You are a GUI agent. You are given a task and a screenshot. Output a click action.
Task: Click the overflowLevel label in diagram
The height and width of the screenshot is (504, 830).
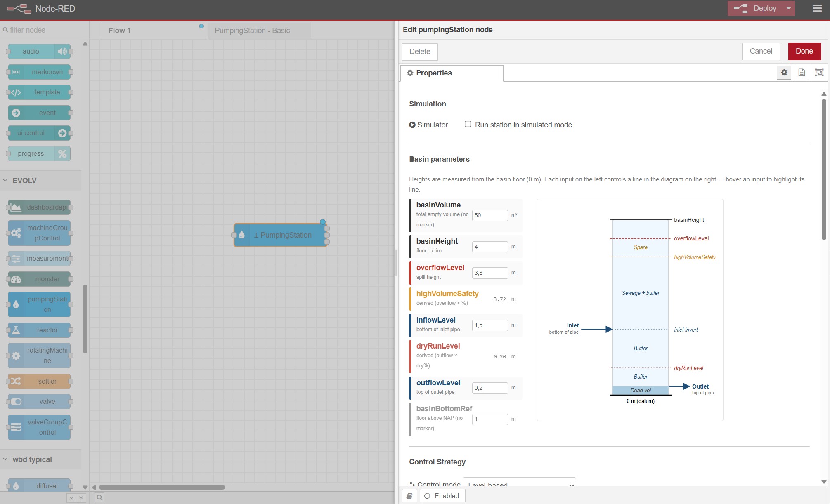click(x=691, y=238)
